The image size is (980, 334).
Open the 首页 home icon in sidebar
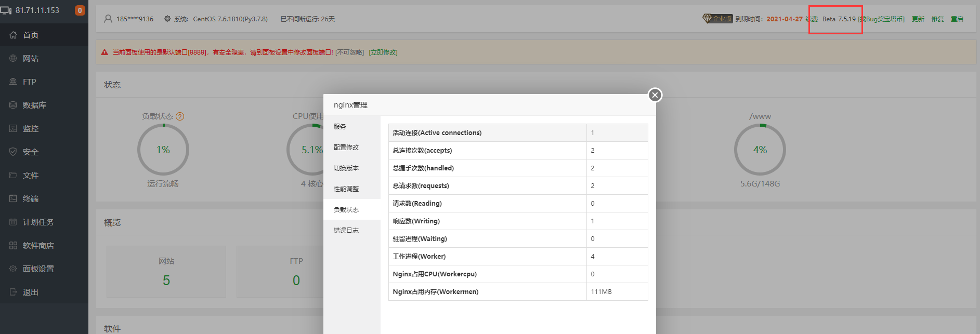(13, 35)
